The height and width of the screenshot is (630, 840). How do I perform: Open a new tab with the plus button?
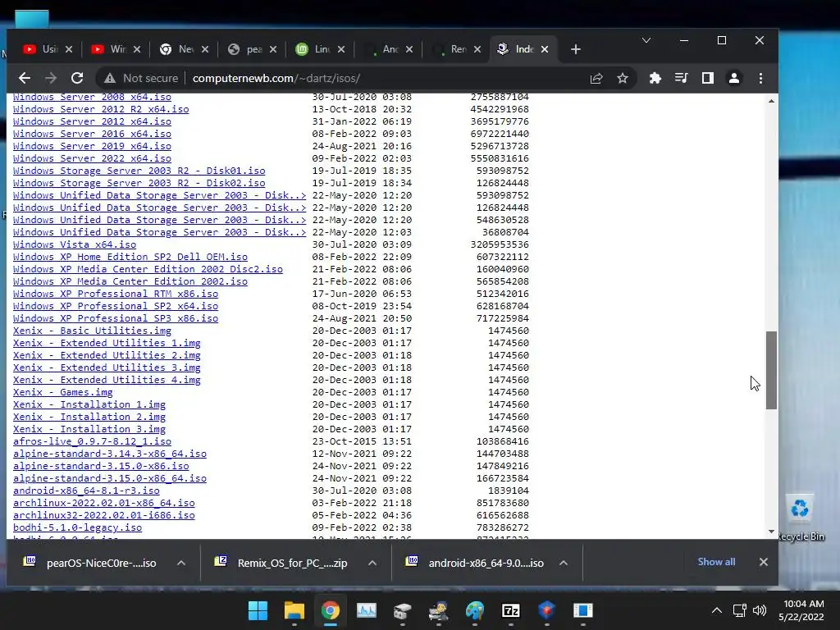576,49
